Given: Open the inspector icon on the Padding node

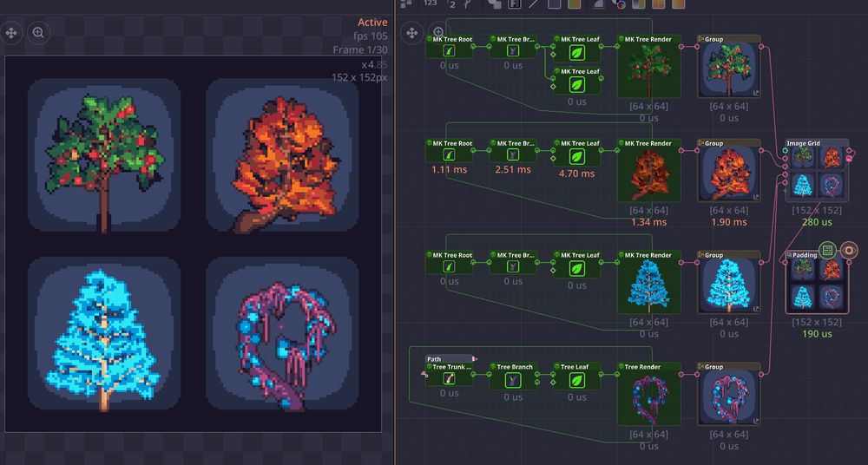Looking at the screenshot, I should (827, 251).
